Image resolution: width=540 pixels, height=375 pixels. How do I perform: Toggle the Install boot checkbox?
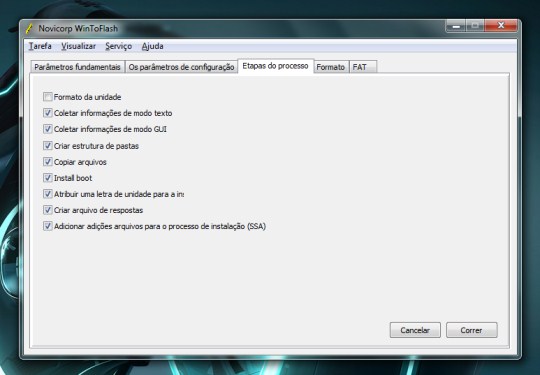48,178
